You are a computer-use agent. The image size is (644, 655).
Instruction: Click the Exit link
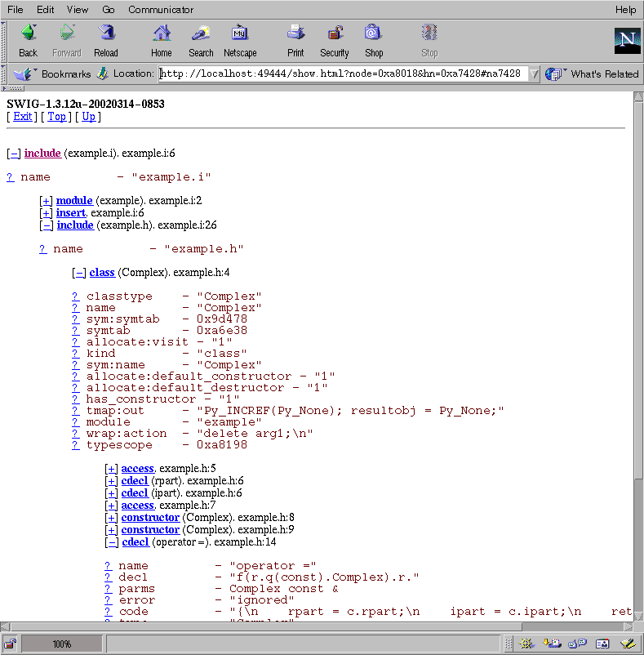coord(23,117)
